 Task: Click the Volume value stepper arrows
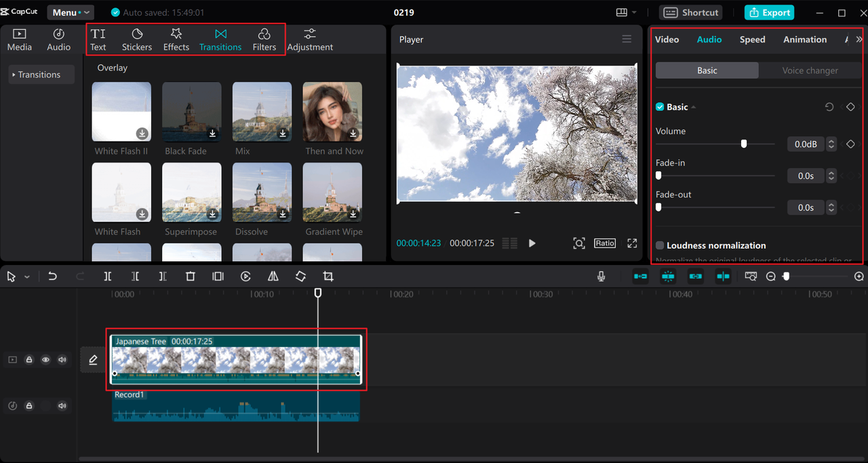pyautogui.click(x=831, y=144)
